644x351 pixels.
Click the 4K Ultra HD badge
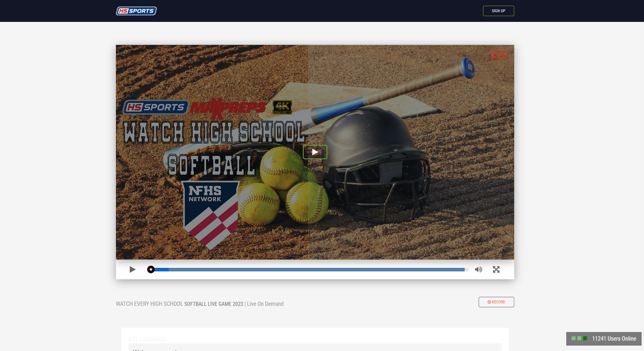(x=282, y=107)
